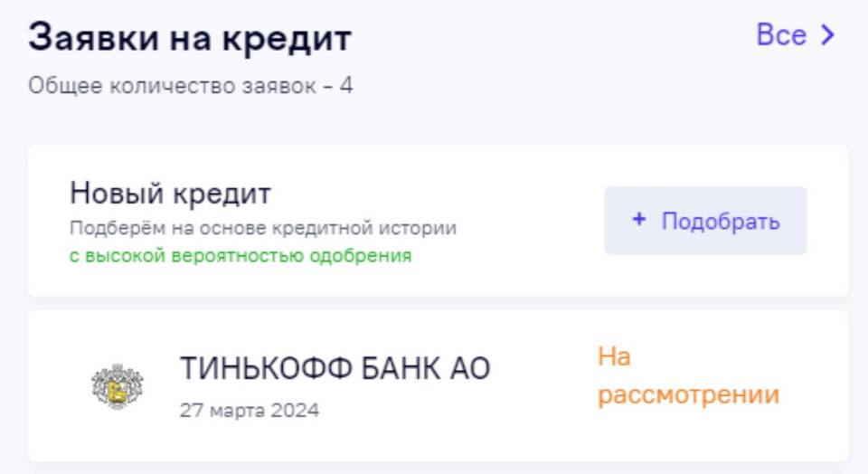Click the chevron arrow next to Все
Screen dimensions: 868x474
point(827,35)
